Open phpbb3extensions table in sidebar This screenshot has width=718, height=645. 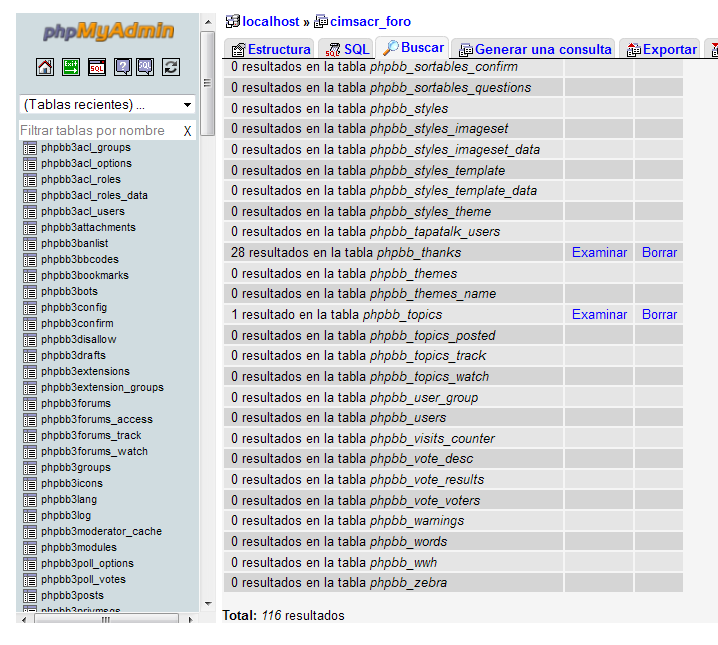click(x=85, y=372)
